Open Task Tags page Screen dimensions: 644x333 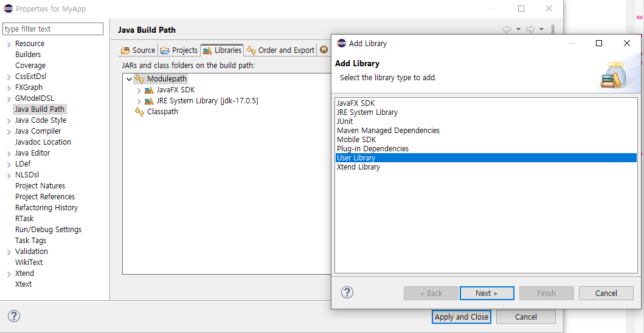pos(30,241)
